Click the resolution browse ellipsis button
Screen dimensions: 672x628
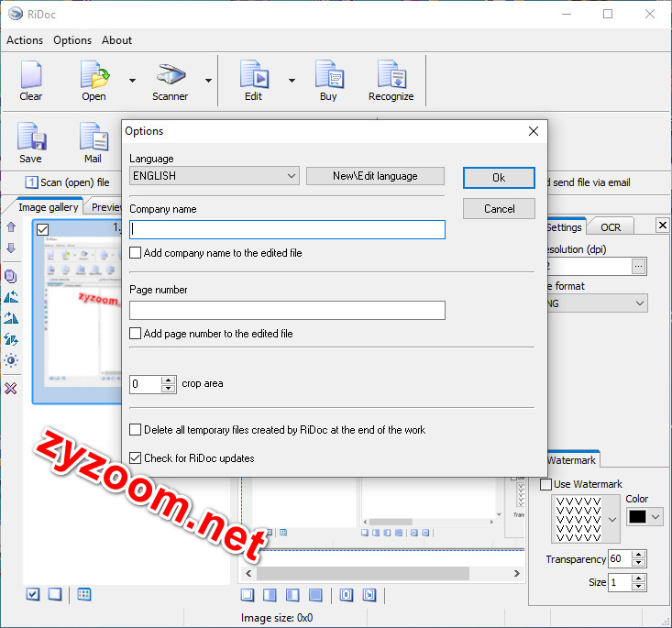[x=639, y=266]
